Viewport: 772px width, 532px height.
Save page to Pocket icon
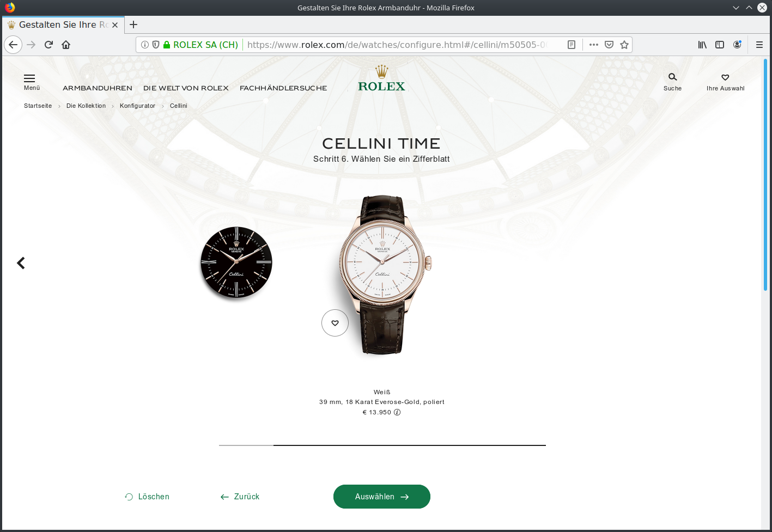pos(609,45)
